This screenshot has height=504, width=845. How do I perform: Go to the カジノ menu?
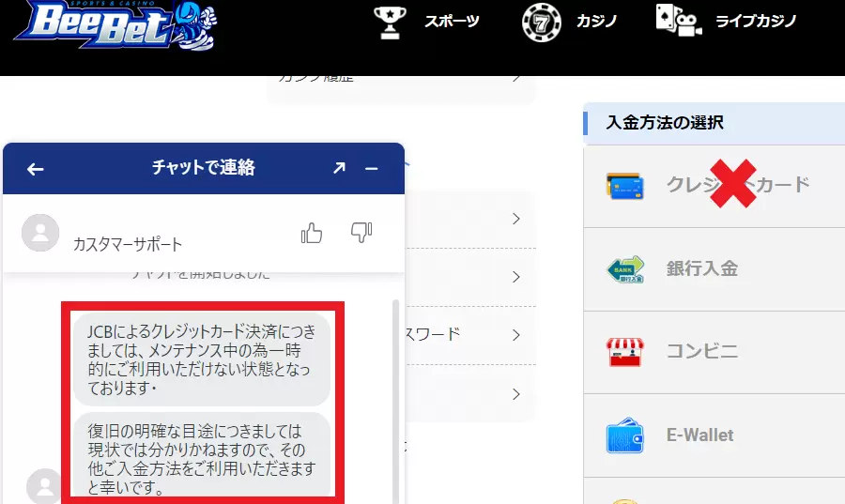point(596,22)
